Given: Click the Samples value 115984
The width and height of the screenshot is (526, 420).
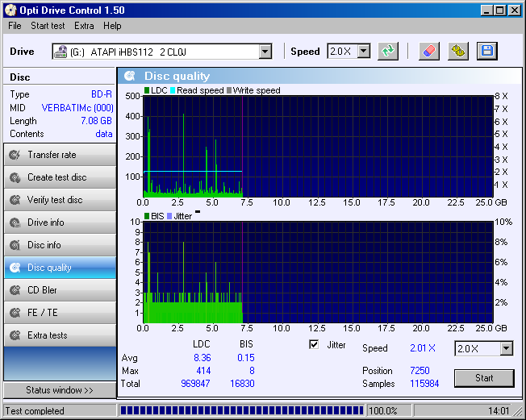Looking at the screenshot, I should [x=424, y=383].
